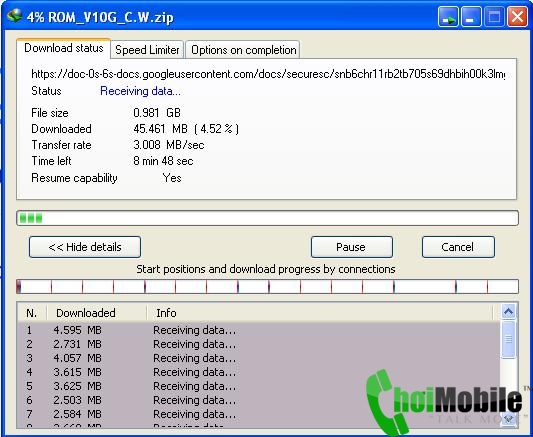
Task: Pause the current download
Action: point(351,247)
